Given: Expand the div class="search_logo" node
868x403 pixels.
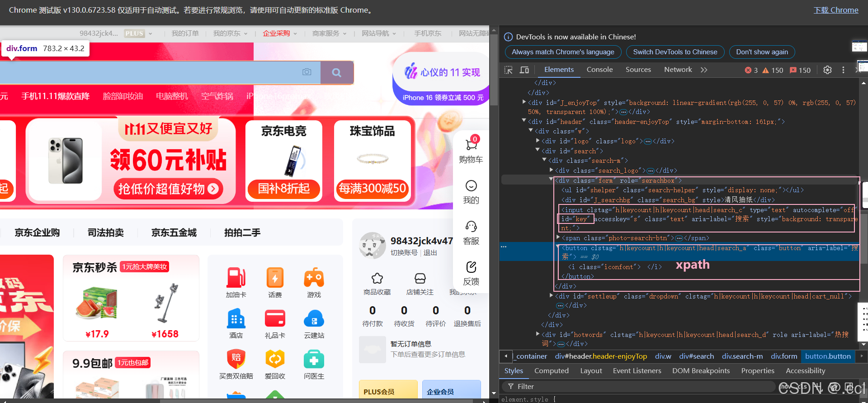Looking at the screenshot, I should pyautogui.click(x=552, y=171).
